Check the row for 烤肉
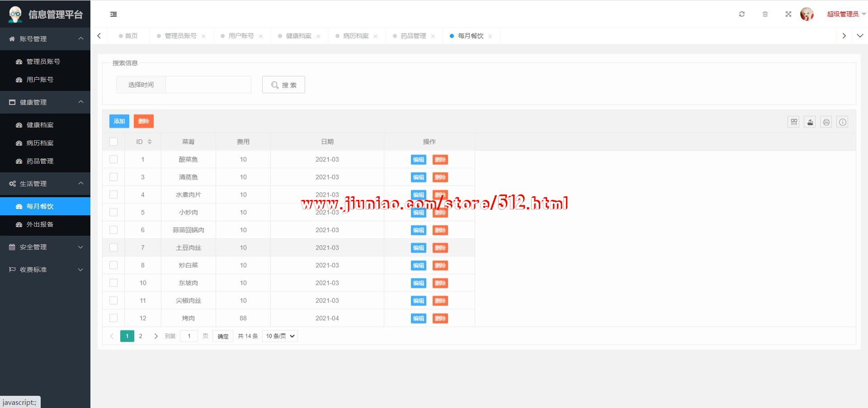Image resolution: width=868 pixels, height=408 pixels. [113, 318]
